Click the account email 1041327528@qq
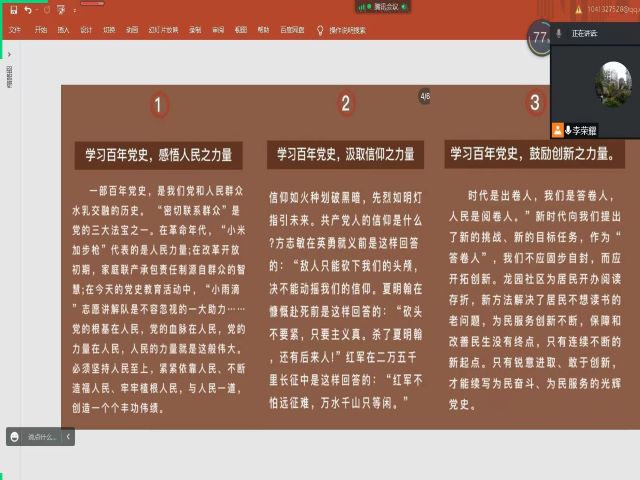This screenshot has height=480, width=640. (613, 9)
